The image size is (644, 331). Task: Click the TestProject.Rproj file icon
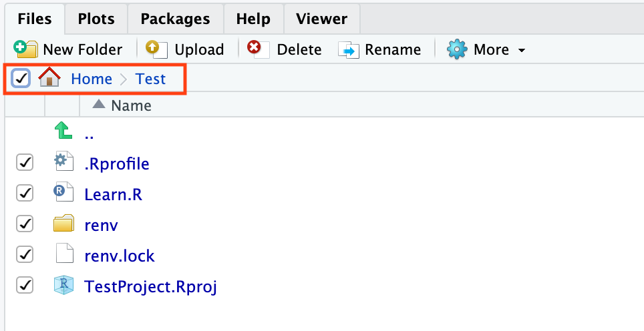(x=63, y=286)
